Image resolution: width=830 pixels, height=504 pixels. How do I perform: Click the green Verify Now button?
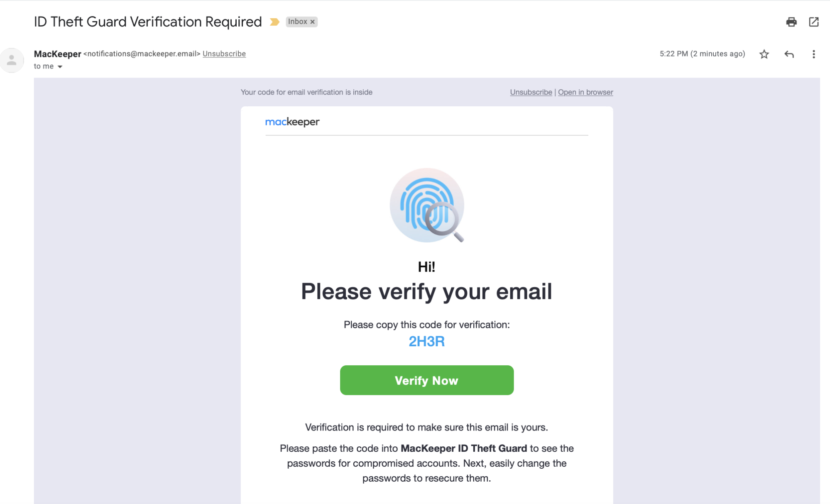(426, 380)
